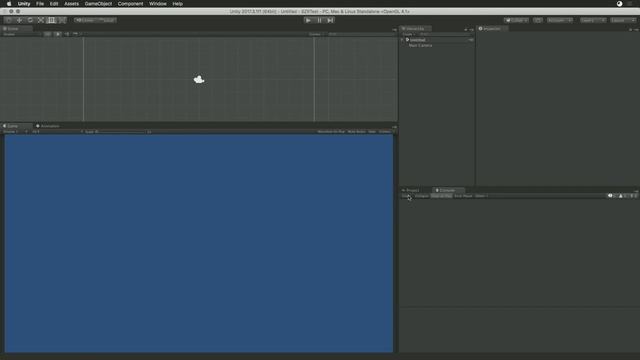Pause the game playback
The image size is (640, 360).
click(319, 20)
